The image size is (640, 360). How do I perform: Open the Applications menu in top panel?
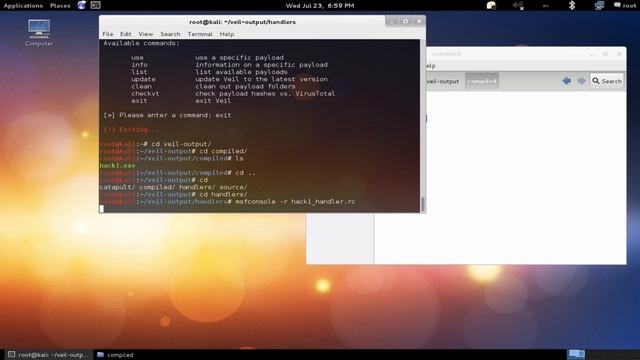click(23, 6)
